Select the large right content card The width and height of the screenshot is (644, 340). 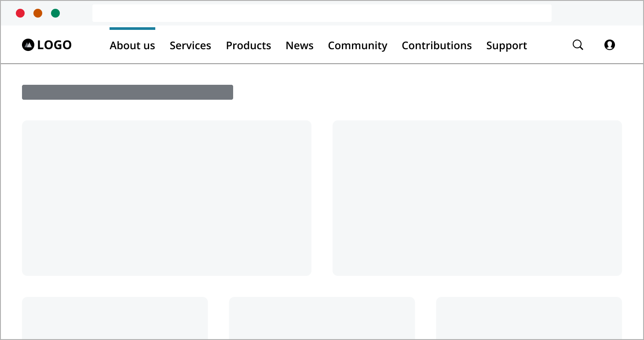(477, 198)
